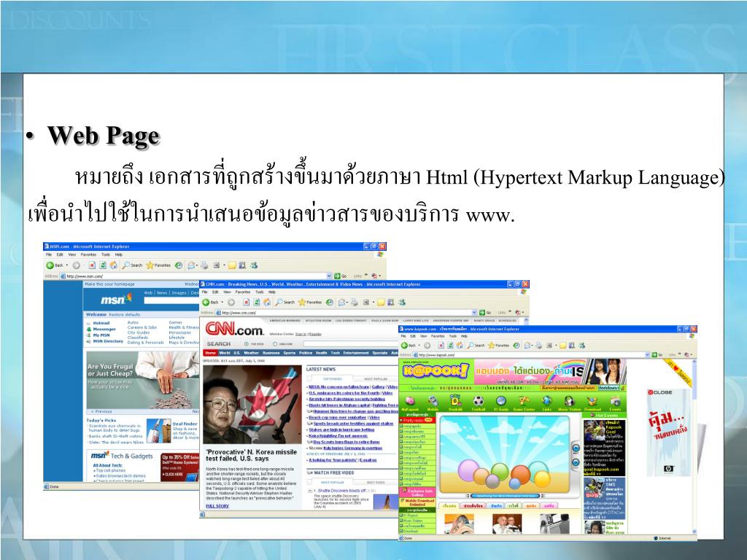Click Print icon in MSN window toolbar
This screenshot has width=747, height=560.
[204, 265]
